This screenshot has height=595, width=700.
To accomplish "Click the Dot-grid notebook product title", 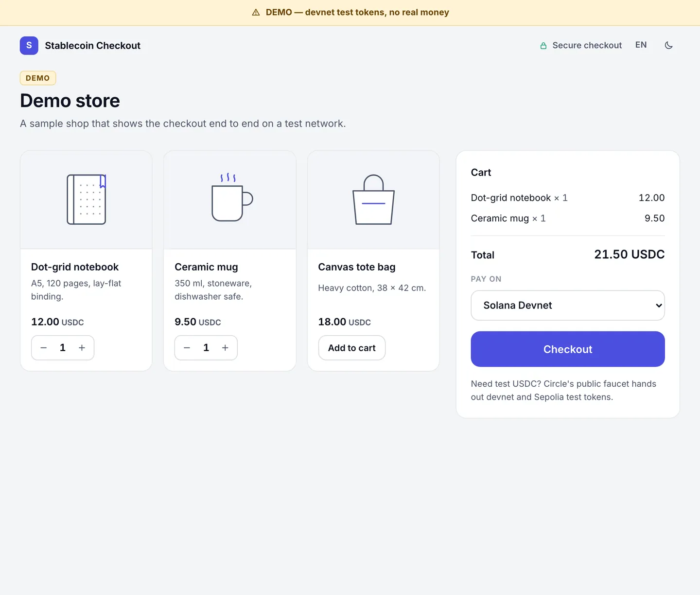I will (x=75, y=267).
